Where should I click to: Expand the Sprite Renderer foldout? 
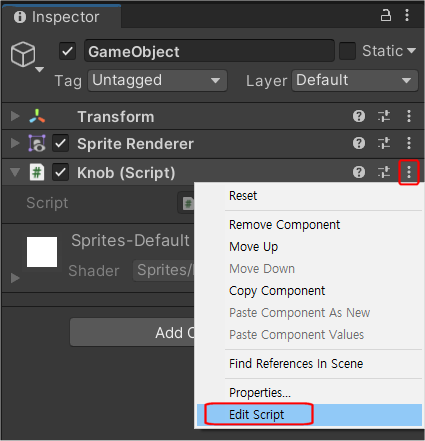click(x=15, y=144)
